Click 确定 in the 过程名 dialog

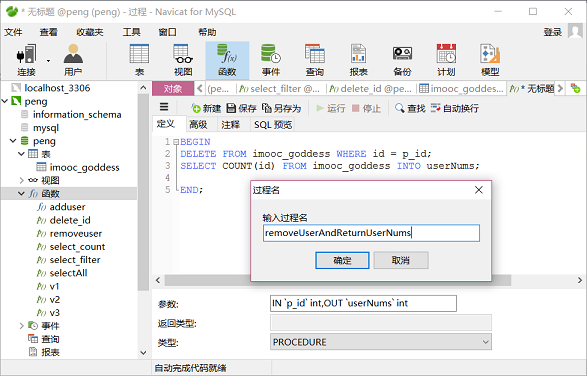click(342, 260)
